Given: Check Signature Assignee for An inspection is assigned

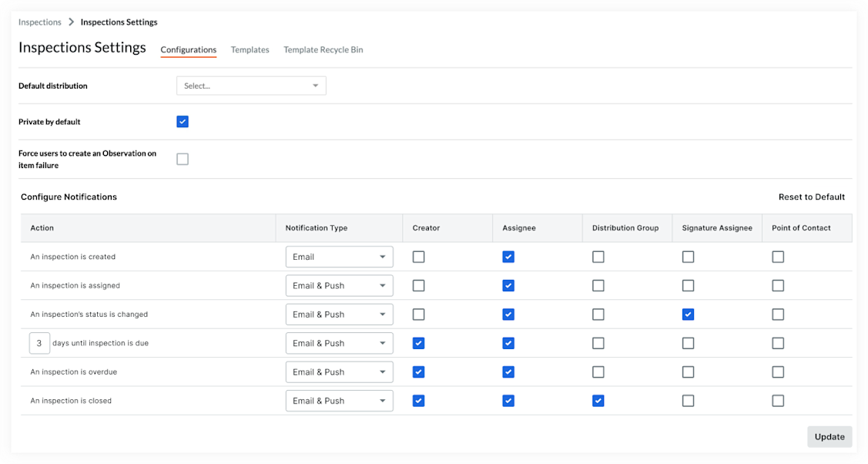Looking at the screenshot, I should tap(688, 286).
